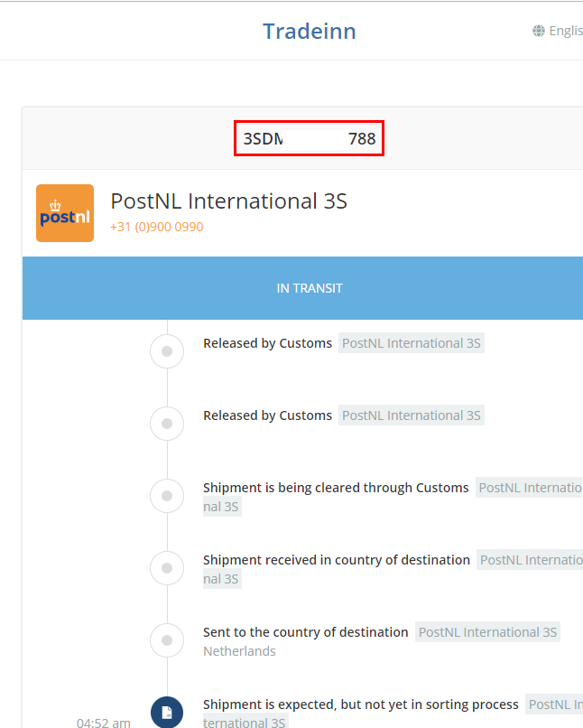Click carrier tag beside Sent to country of destination
The image size is (583, 728).
point(487,632)
